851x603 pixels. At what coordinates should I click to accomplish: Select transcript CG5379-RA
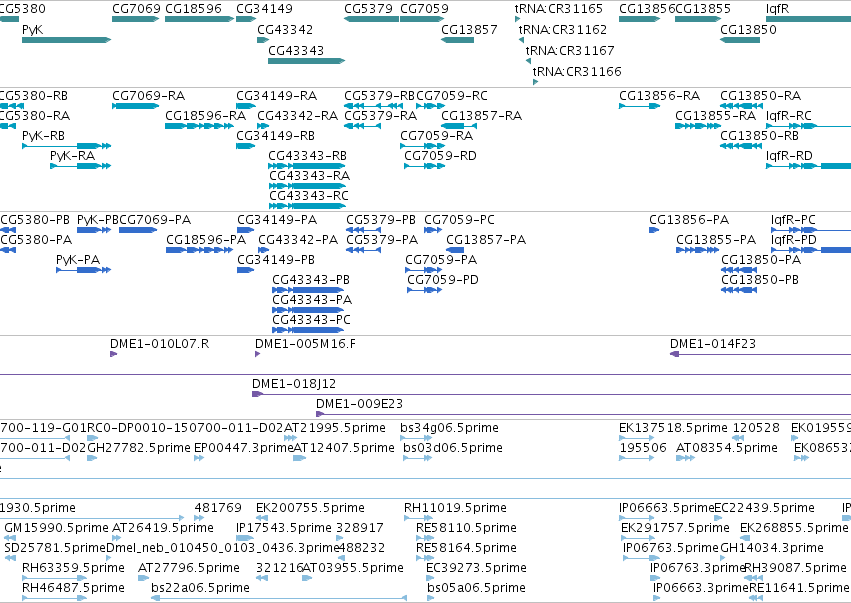pos(363,126)
